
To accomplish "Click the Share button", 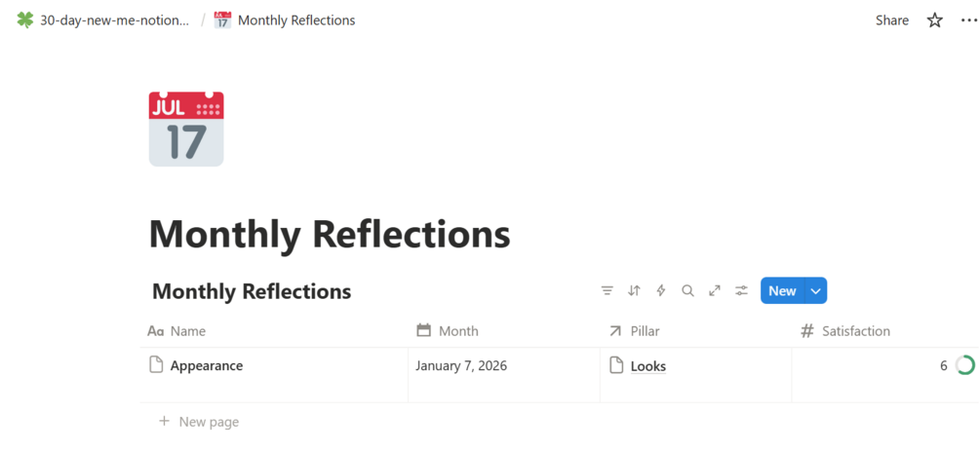I will (891, 20).
